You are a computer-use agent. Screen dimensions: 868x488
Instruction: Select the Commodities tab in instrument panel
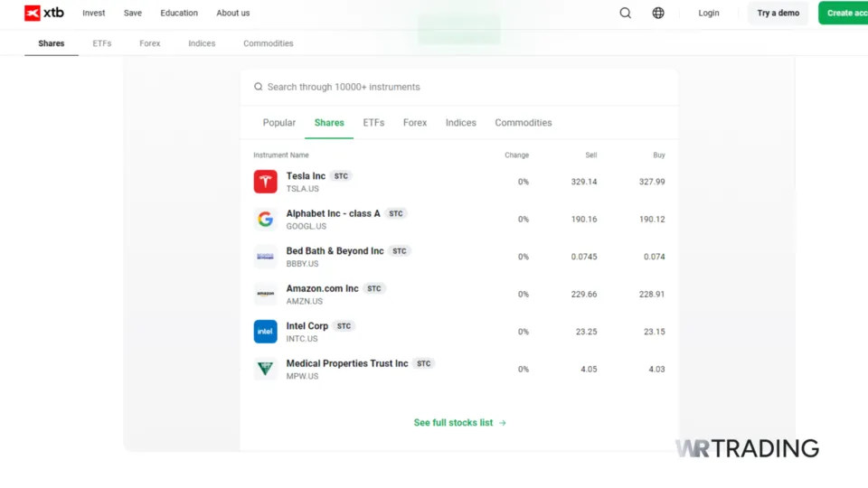tap(523, 123)
